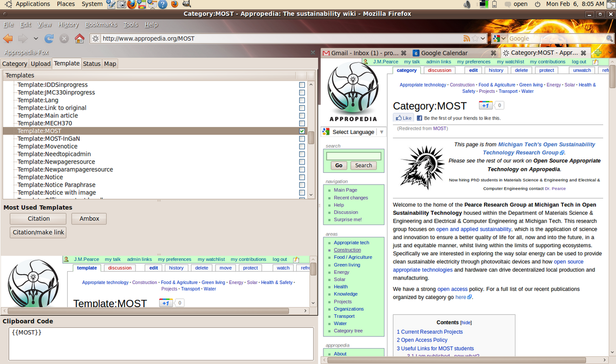The height and width of the screenshot is (364, 616).
Task: Open the list all tabs dropdown
Action: [610, 53]
